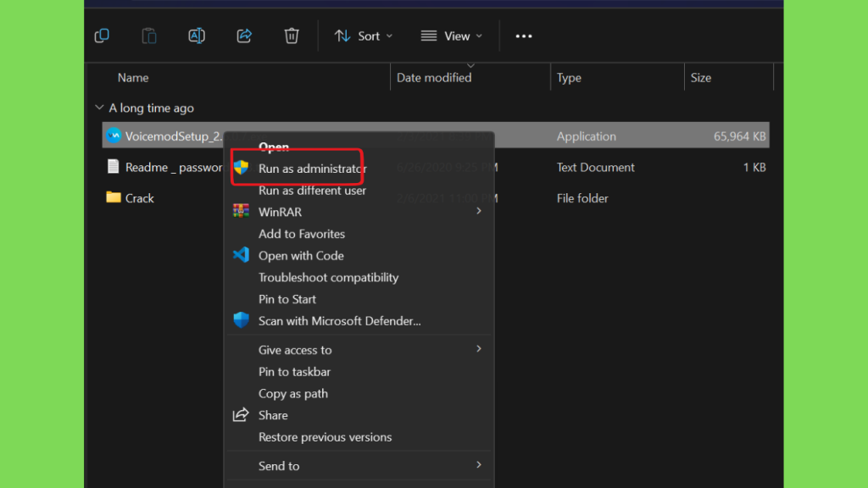The image size is (868, 488).
Task: Sort by the Date modified column header
Action: [434, 77]
